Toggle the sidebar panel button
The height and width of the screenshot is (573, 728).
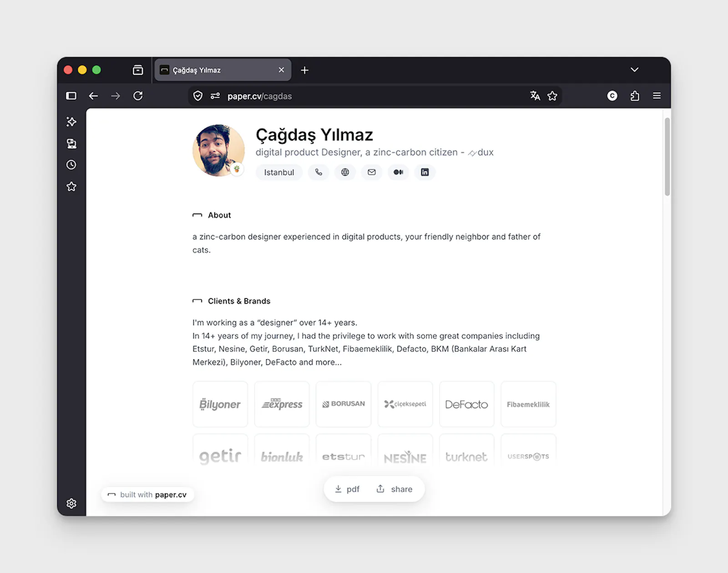[71, 95]
